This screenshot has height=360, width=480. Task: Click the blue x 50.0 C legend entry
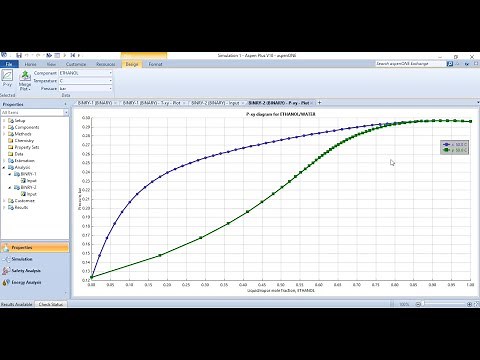click(x=454, y=145)
